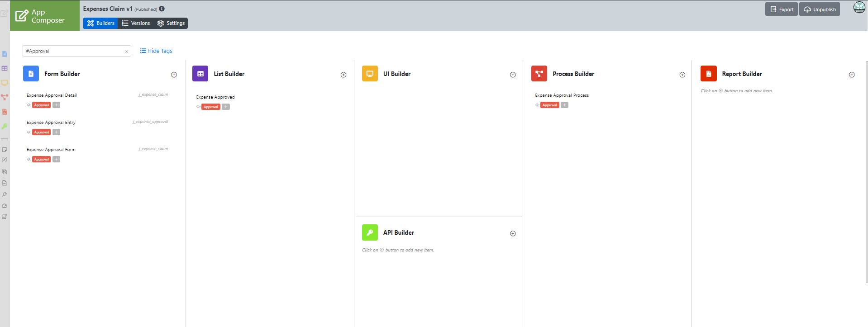Image resolution: width=868 pixels, height=327 pixels.
Task: Click the yellow UI Builder icon tile
Action: point(370,74)
